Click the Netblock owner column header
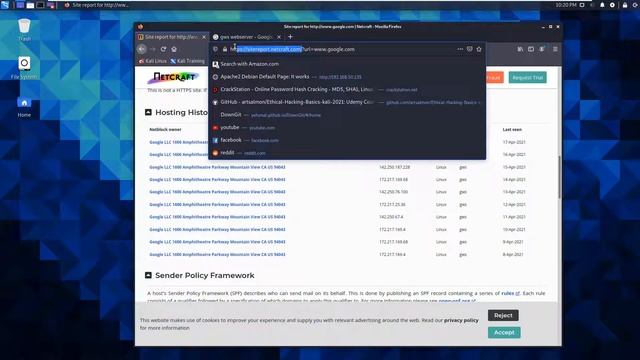This screenshot has height=360, width=640. pos(165,129)
